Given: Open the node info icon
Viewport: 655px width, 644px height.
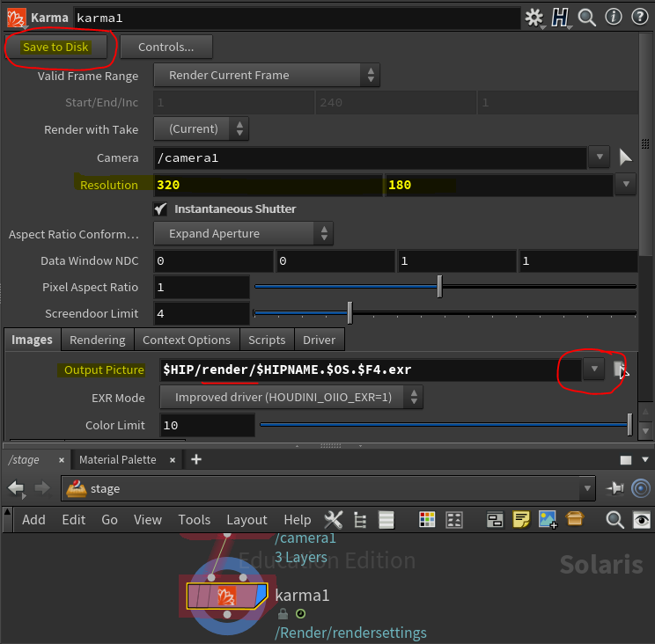Looking at the screenshot, I should (x=613, y=17).
